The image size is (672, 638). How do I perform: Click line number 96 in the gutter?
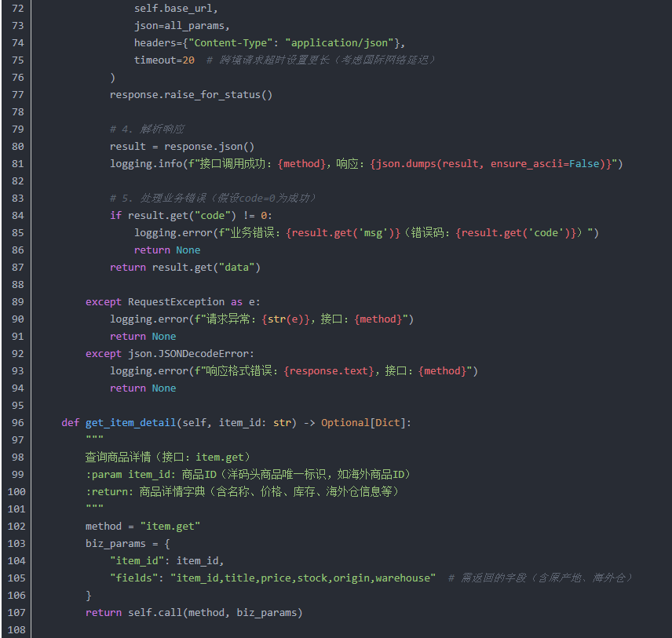click(16, 423)
